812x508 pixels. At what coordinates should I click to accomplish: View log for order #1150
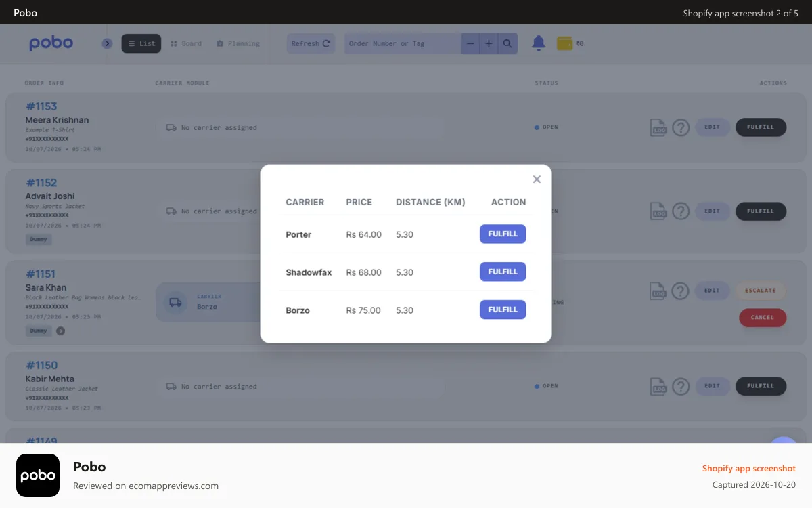click(658, 386)
